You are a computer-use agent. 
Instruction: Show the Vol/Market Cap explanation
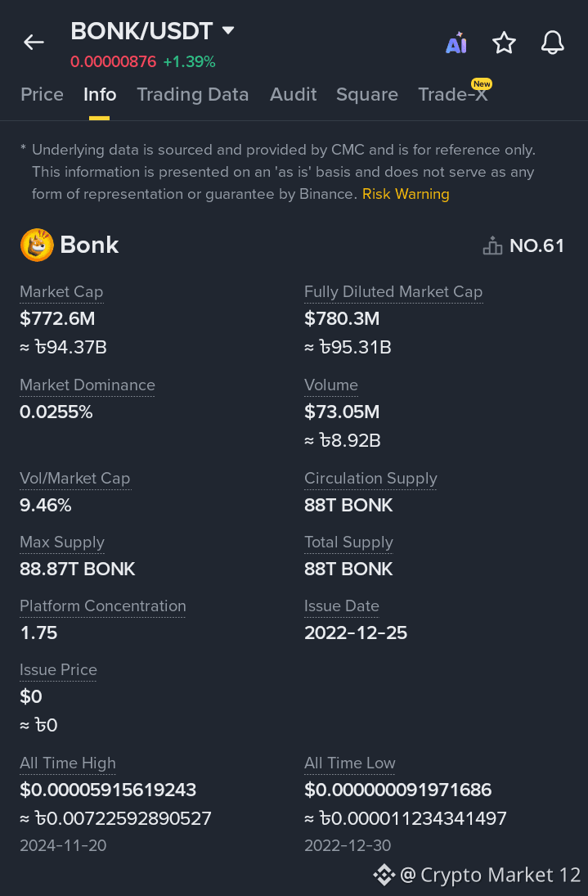(x=75, y=478)
